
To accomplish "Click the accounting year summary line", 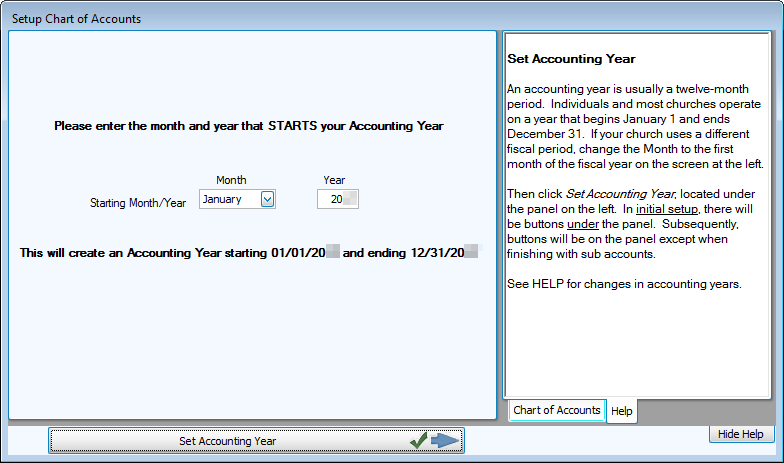I will coord(248,253).
